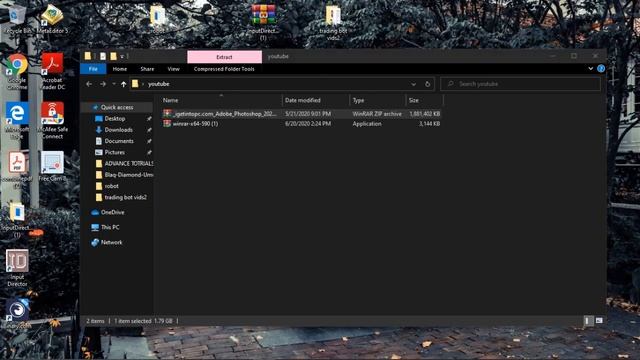Go up one folder level
The height and width of the screenshot is (360, 640).
click(x=123, y=84)
